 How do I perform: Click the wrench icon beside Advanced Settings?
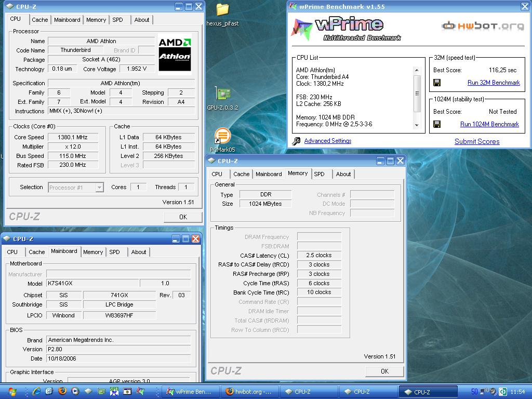pos(296,141)
